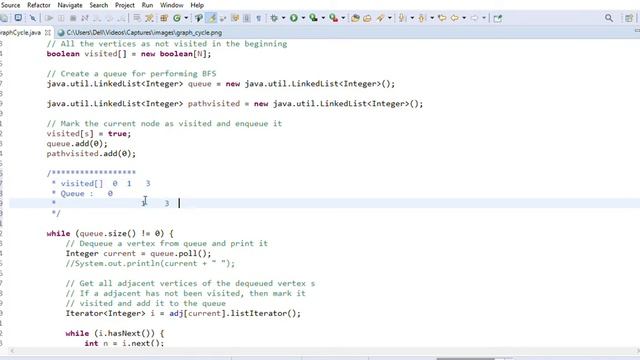Click the Suspend debug icon
This screenshot has width=640, height=360.
pyautogui.click(x=61, y=18)
